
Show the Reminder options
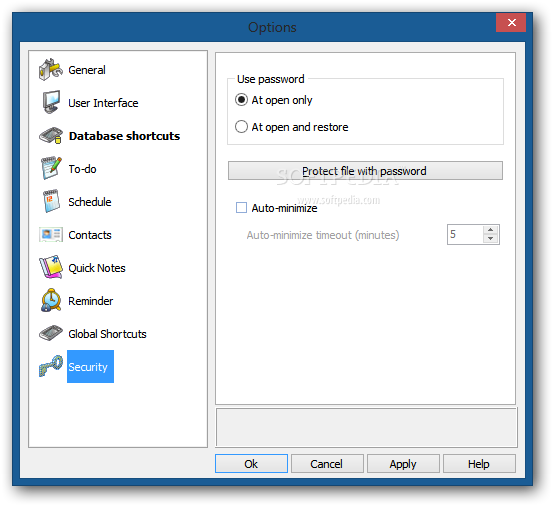pos(90,301)
